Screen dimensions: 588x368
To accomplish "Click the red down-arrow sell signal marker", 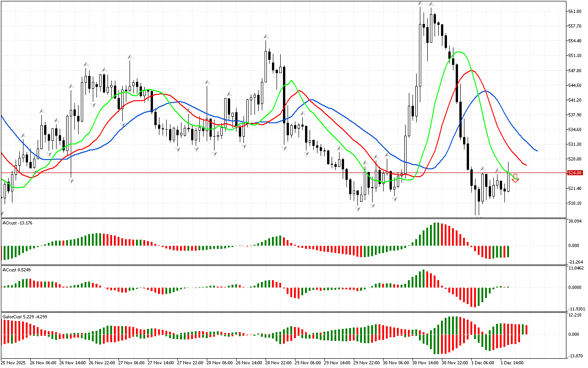I will pos(515,180).
